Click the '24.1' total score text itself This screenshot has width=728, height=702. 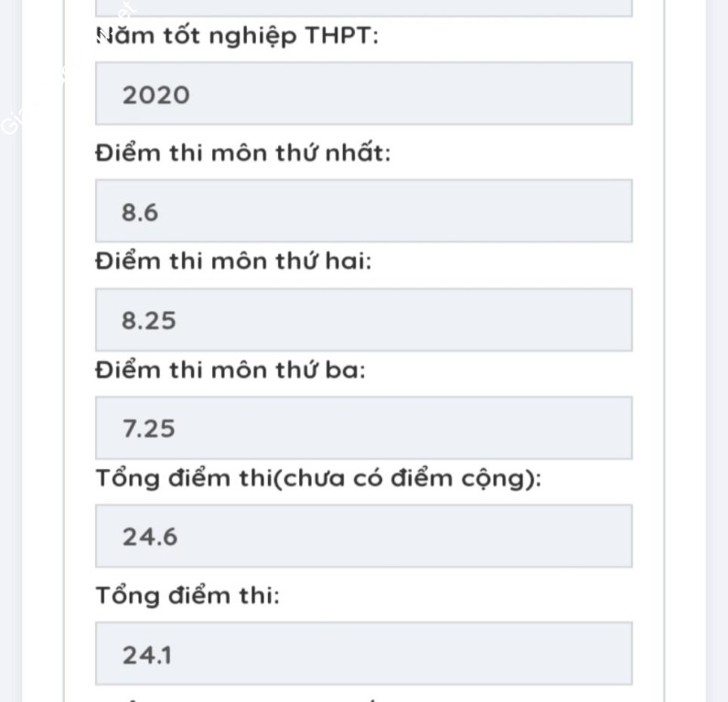[147, 654]
